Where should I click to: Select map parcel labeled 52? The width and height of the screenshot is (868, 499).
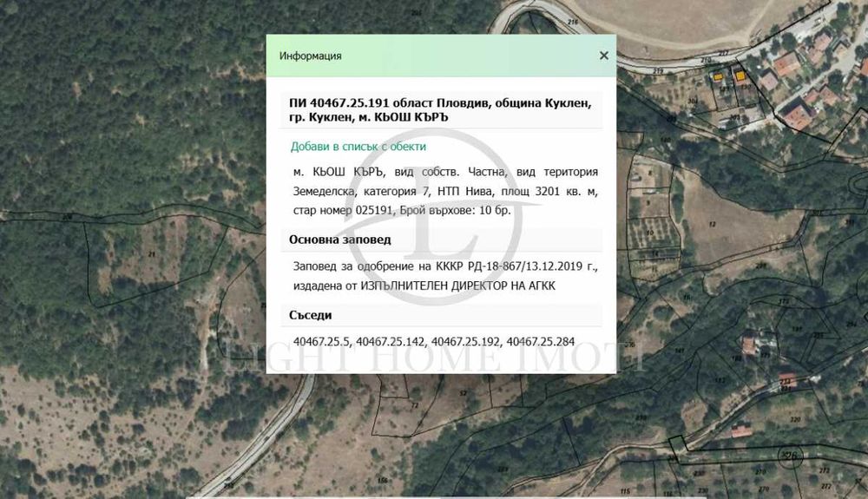tap(463, 393)
